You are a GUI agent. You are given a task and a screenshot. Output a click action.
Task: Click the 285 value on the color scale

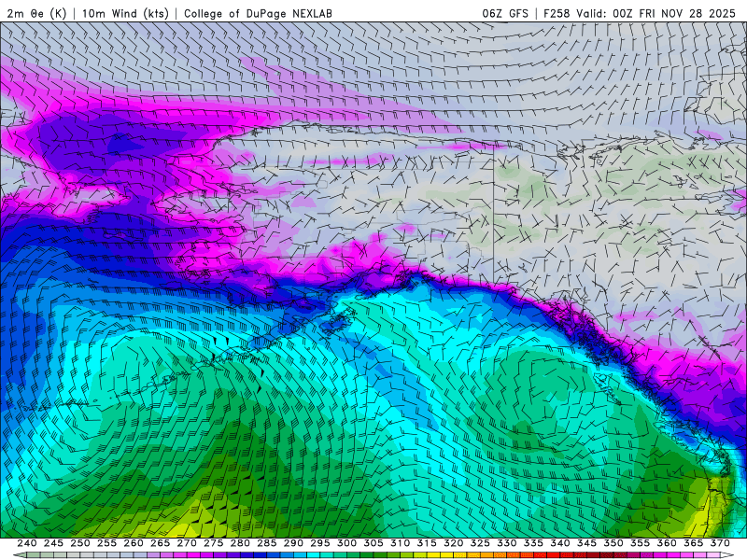coord(267,543)
